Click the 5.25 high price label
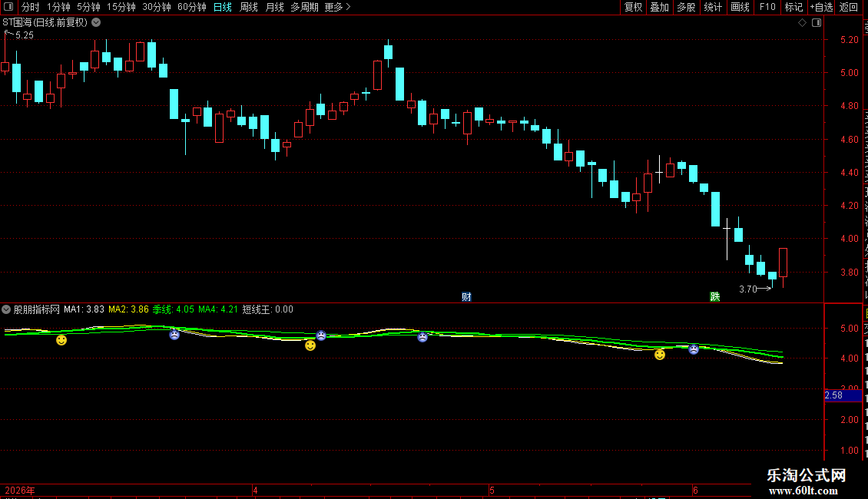 [25, 35]
